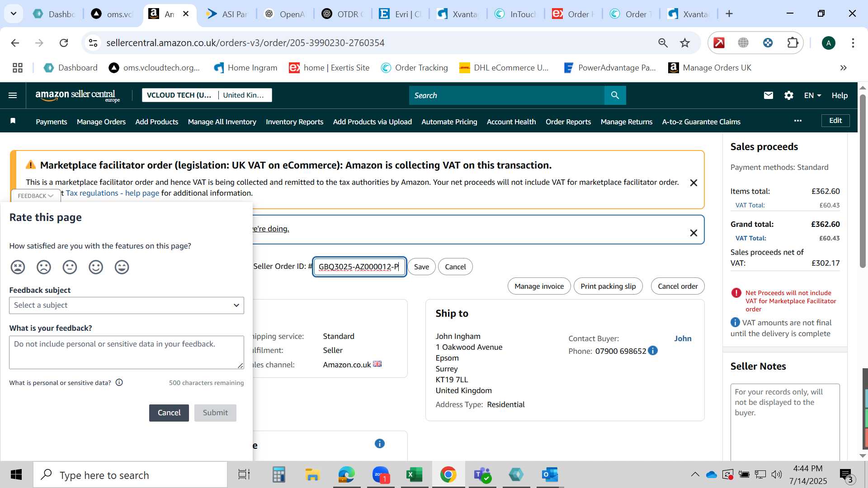Expand the more navigation items ellipsis
This screenshot has height=488, width=868.
(x=798, y=121)
